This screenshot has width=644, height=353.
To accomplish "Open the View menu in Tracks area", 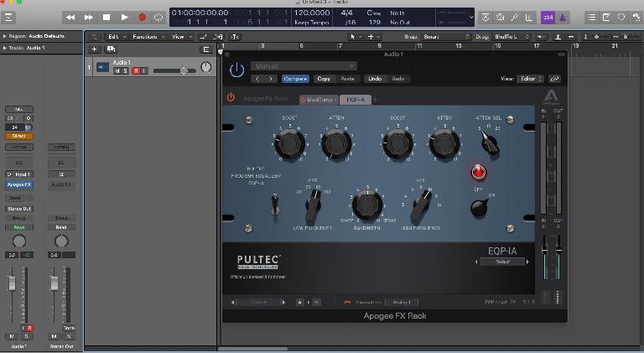I will (181, 37).
